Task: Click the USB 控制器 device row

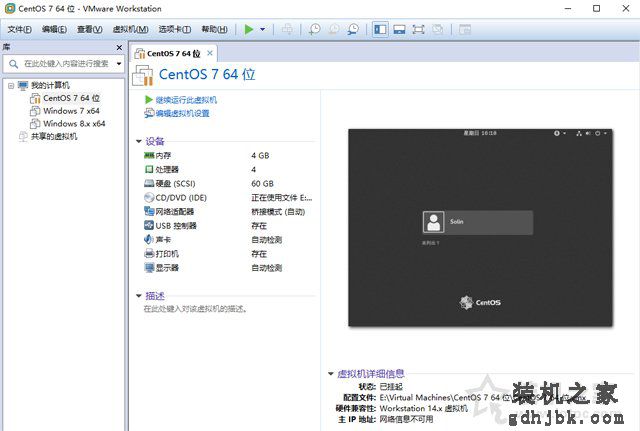Action: pos(228,226)
